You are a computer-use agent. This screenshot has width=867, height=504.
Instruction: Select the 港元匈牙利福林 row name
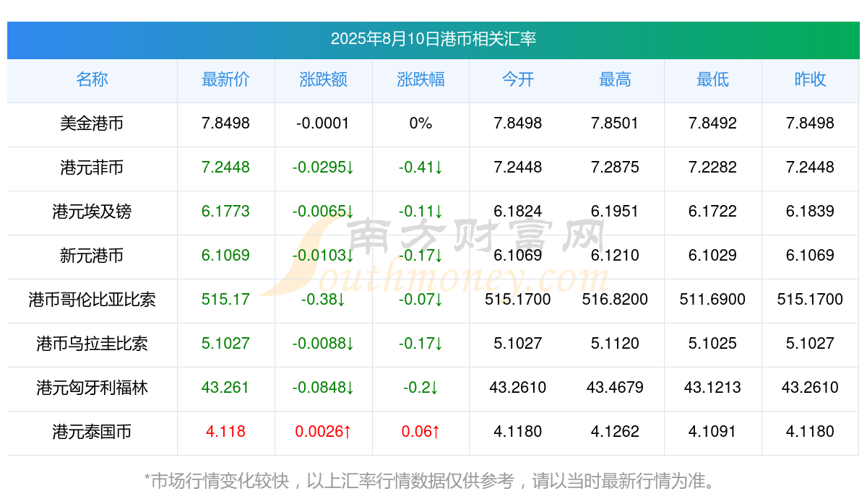click(92, 388)
